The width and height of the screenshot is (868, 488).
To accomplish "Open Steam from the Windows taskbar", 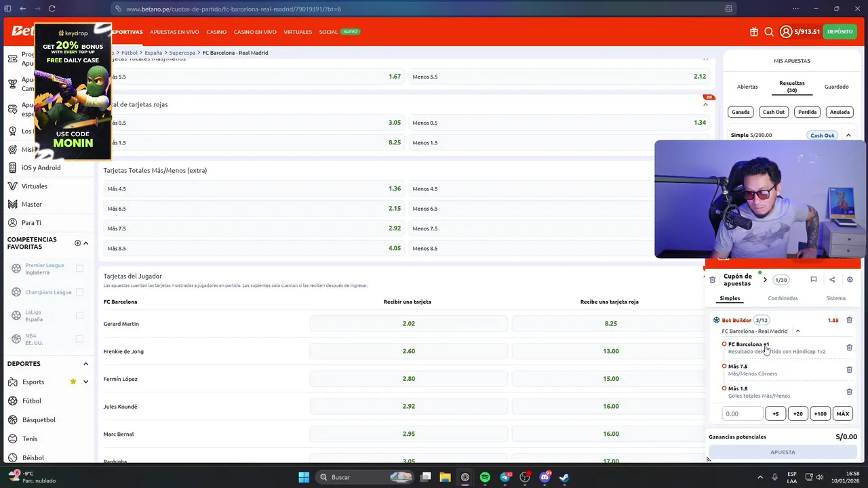I will [564, 477].
